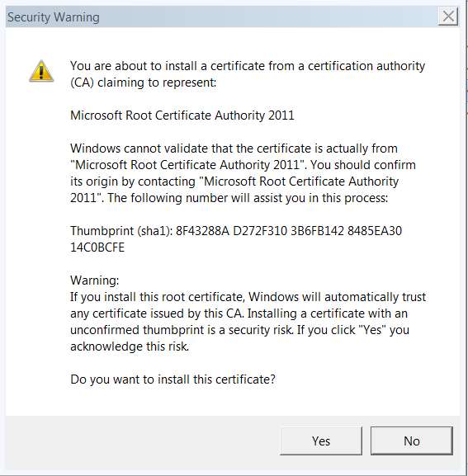468x476 pixels.
Task: Click the Thumbprint (sha1) label
Action: click(121, 231)
